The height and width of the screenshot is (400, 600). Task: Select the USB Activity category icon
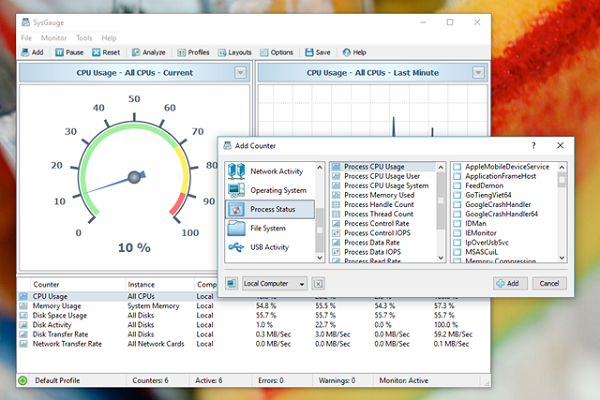[235, 247]
